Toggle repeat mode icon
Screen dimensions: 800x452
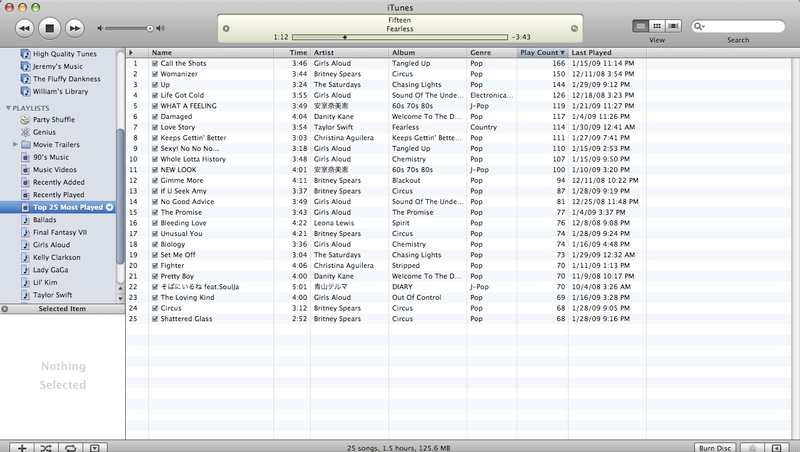[x=68, y=447]
